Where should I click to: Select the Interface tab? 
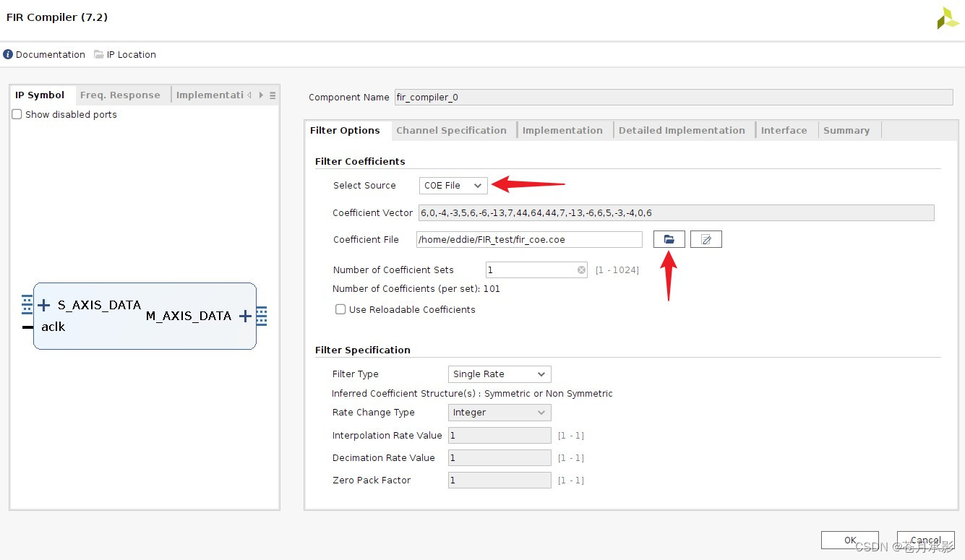[x=784, y=131]
